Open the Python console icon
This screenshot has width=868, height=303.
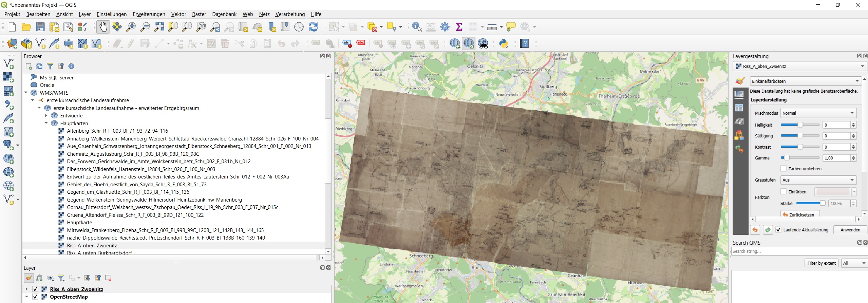504,43
